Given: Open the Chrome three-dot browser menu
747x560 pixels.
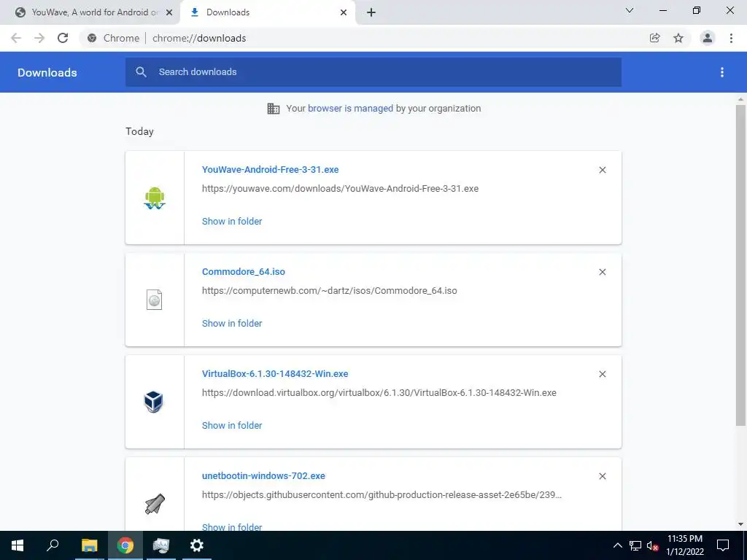Looking at the screenshot, I should (731, 38).
